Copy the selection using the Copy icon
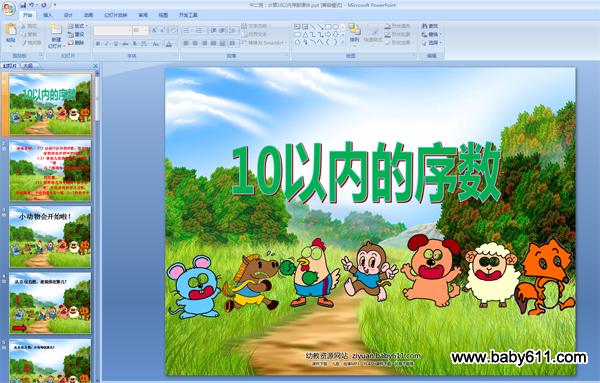The image size is (600, 383). click(29, 34)
